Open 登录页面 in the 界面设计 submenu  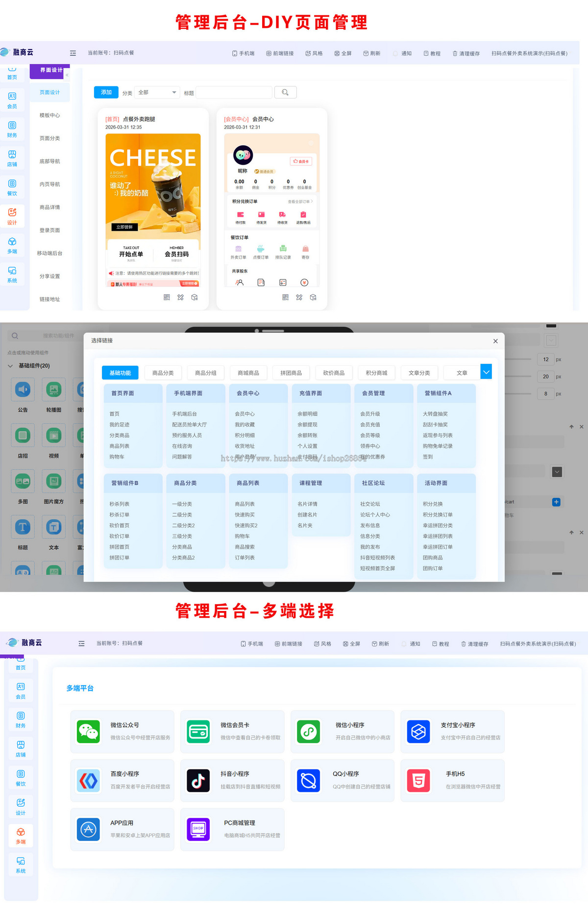pos(50,230)
